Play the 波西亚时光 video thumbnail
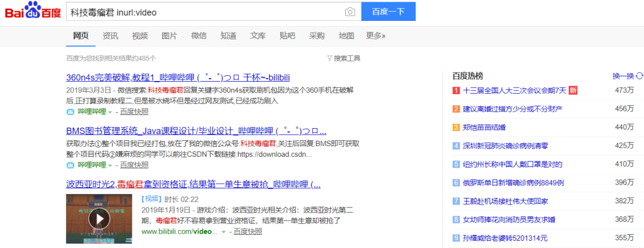The width and height of the screenshot is (644, 248). tap(99, 219)
